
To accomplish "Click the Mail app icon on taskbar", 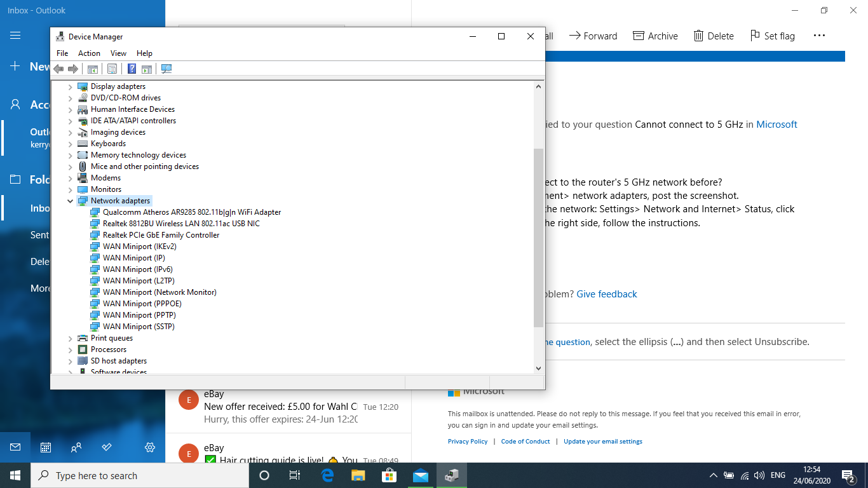I will [420, 475].
